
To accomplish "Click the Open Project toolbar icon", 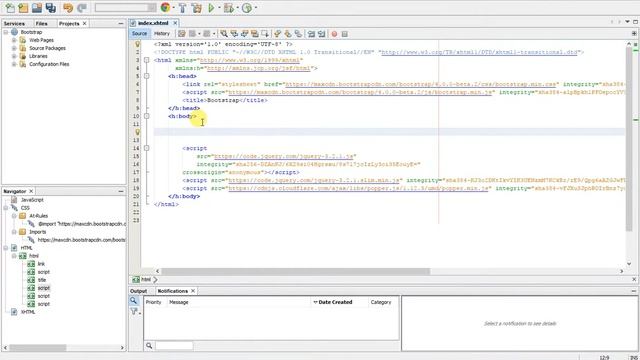I will point(37,7).
